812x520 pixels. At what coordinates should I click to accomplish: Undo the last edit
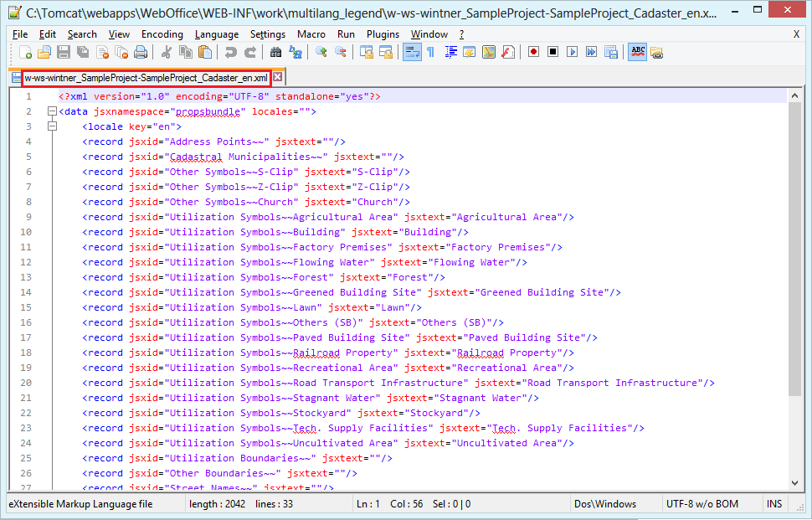(231, 52)
